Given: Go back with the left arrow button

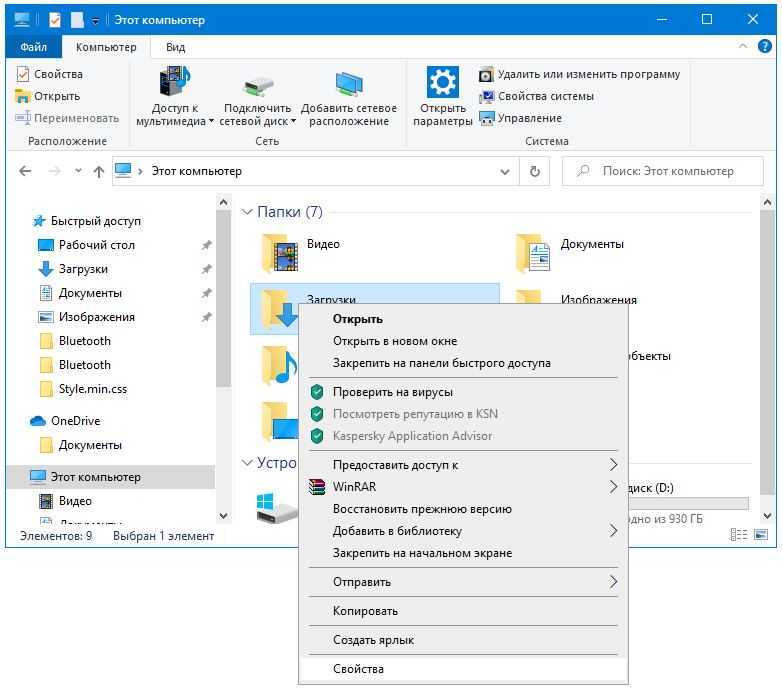Looking at the screenshot, I should [25, 172].
